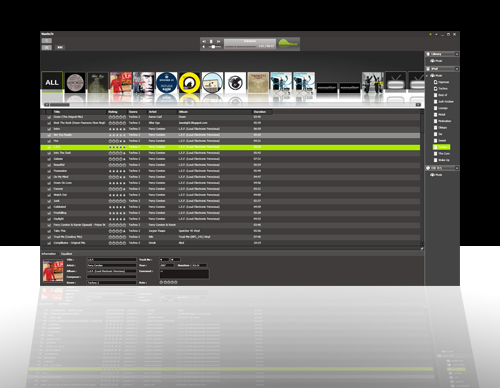The height and width of the screenshot is (388, 500).
Task: Select the ALL albums cover tile
Action: [52, 82]
